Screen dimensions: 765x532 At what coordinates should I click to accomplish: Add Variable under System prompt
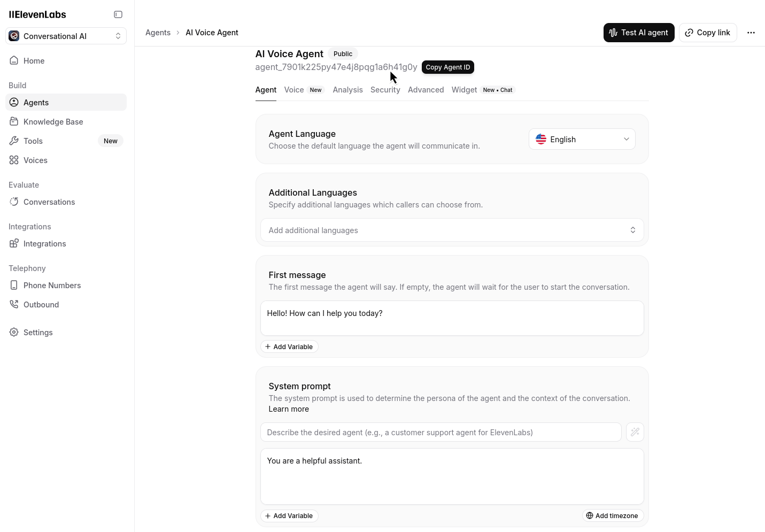(289, 515)
